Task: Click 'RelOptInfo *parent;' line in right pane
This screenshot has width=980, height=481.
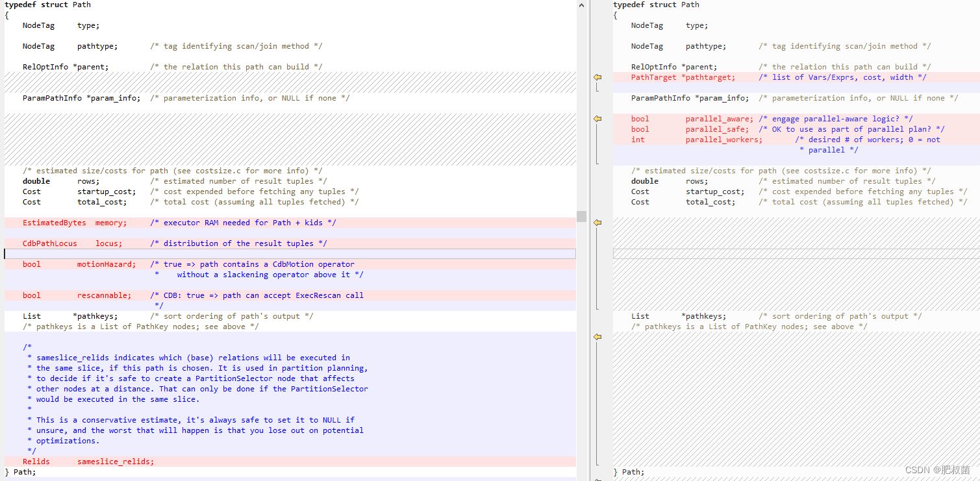Action: pos(781,67)
